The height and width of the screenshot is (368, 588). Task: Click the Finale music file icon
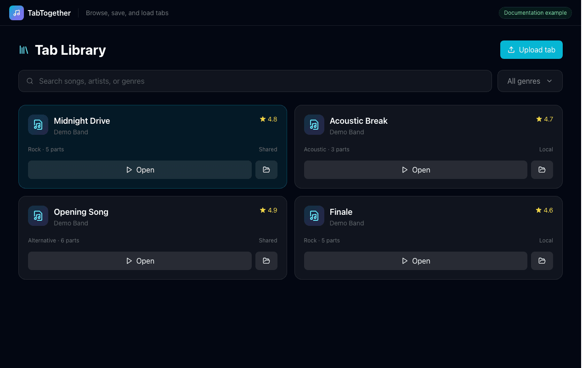[314, 216]
